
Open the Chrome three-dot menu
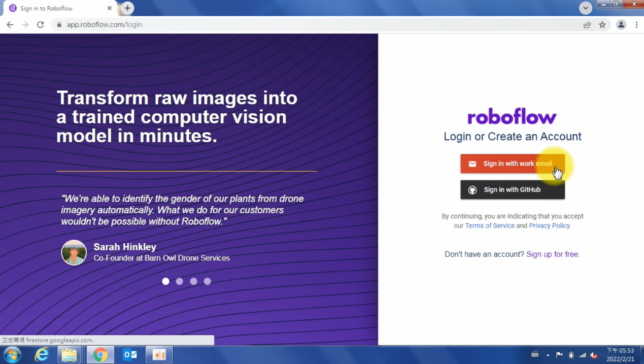coord(636,24)
